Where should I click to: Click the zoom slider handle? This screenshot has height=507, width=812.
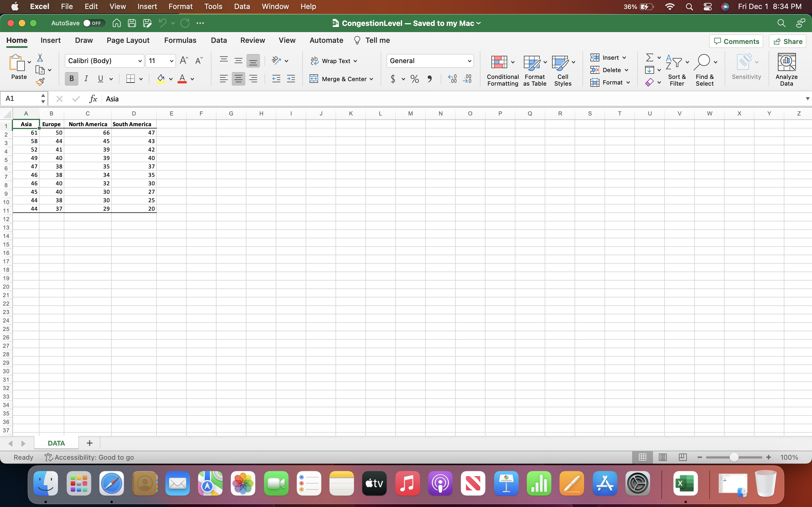click(734, 457)
